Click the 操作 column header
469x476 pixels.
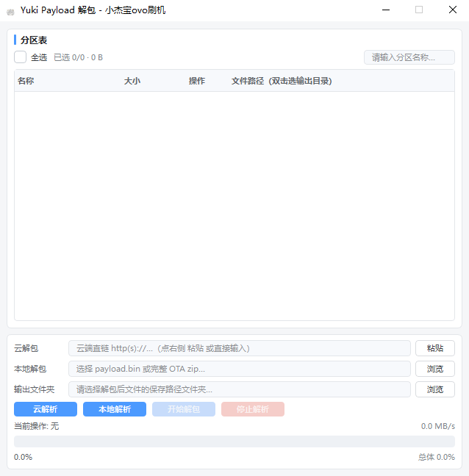pos(197,81)
